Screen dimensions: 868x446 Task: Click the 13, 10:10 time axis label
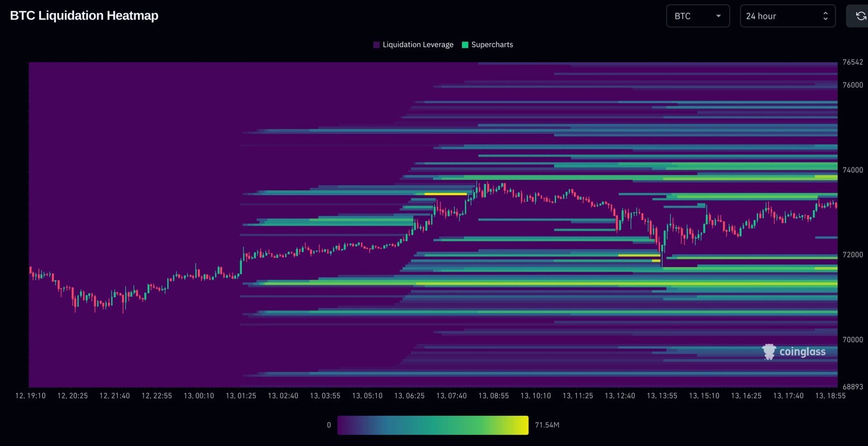point(535,396)
